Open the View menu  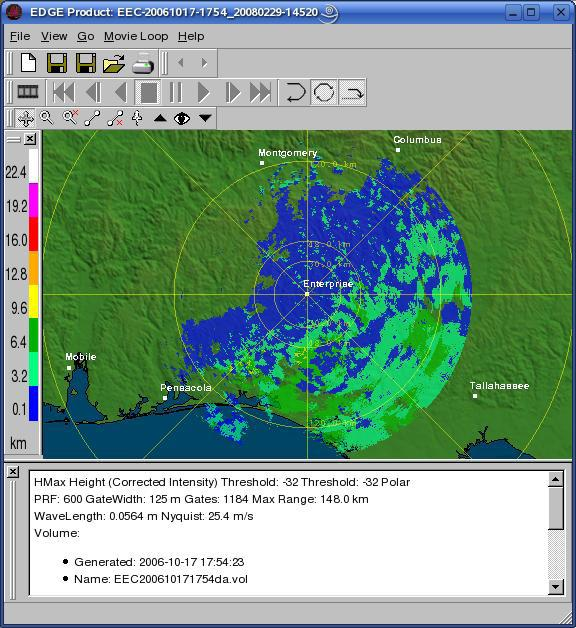coord(54,36)
